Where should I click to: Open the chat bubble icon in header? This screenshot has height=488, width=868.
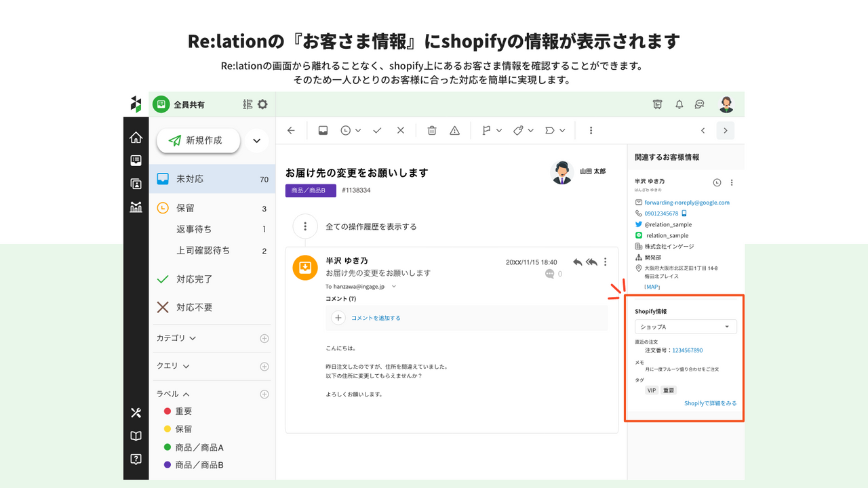[699, 104]
